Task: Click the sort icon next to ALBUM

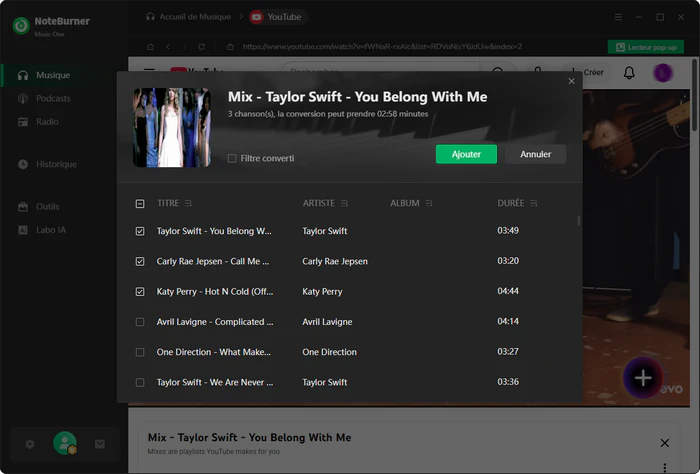Action: (429, 203)
